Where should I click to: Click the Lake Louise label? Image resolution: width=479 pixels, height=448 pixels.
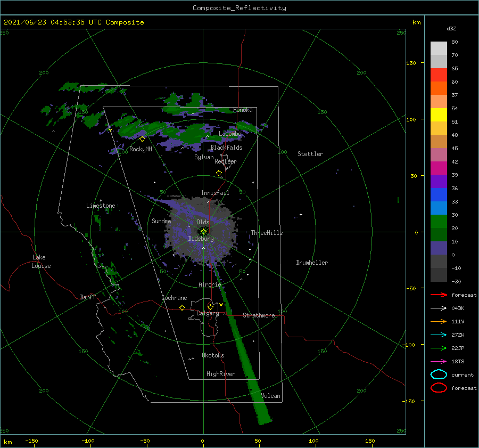(x=41, y=262)
